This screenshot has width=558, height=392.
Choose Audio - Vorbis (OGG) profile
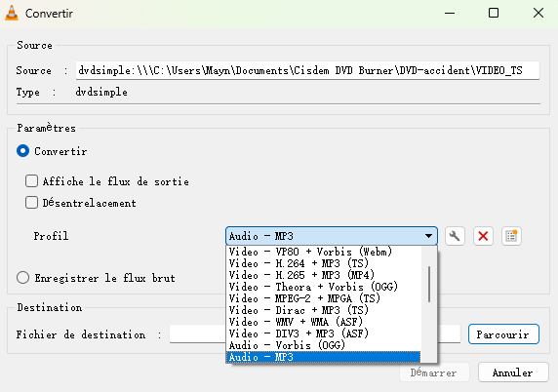323,345
